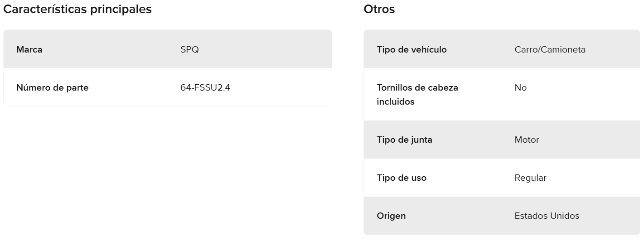Click the Regular value
Viewport: 644px width, 241px height.
[x=530, y=178]
